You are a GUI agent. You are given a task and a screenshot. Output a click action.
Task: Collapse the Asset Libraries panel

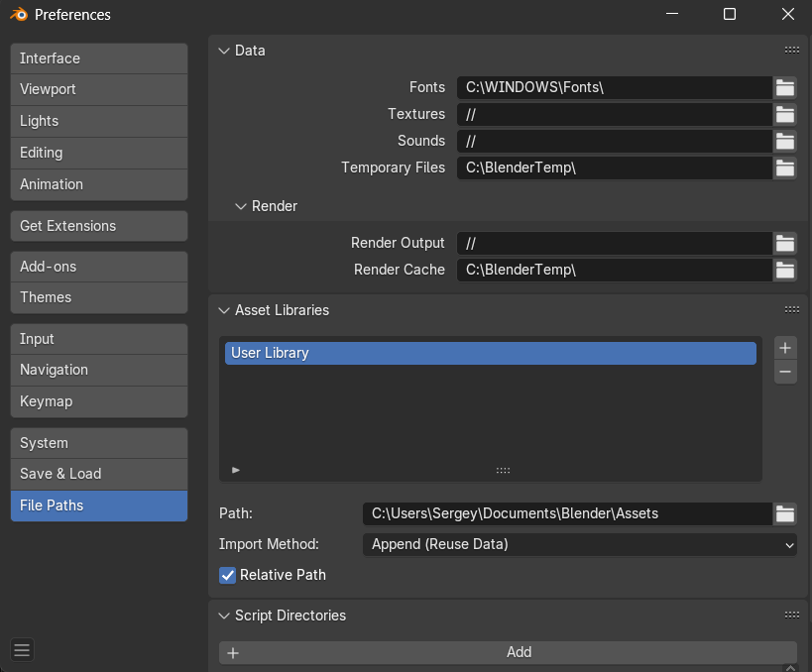click(x=224, y=310)
